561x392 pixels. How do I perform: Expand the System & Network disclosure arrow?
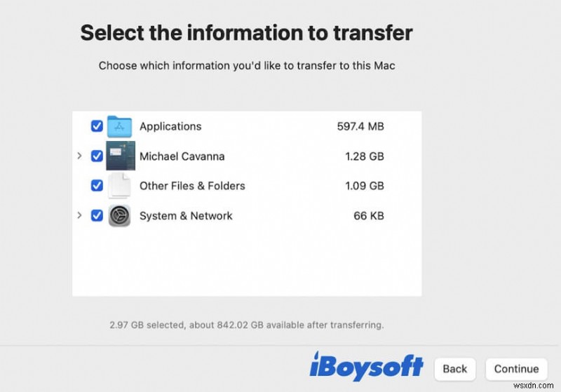[x=79, y=215]
